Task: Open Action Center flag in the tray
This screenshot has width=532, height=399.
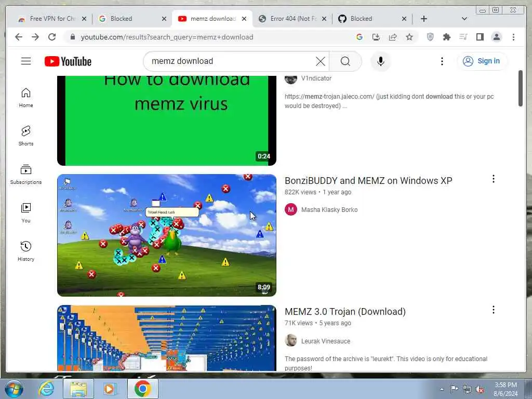Action: [454, 389]
